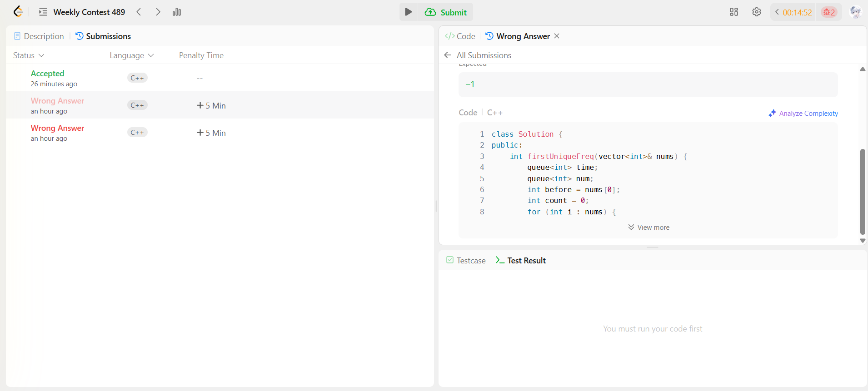This screenshot has height=391, width=868.
Task: Open the problem list panel icon
Action: point(43,12)
